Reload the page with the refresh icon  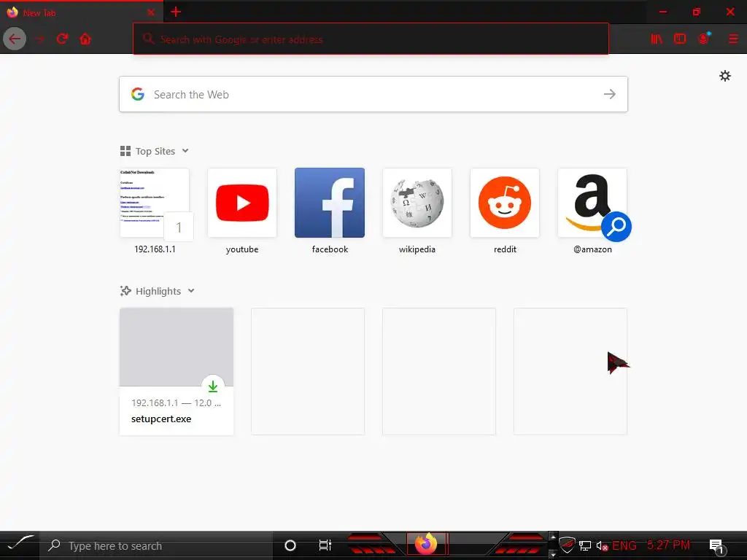[63, 39]
